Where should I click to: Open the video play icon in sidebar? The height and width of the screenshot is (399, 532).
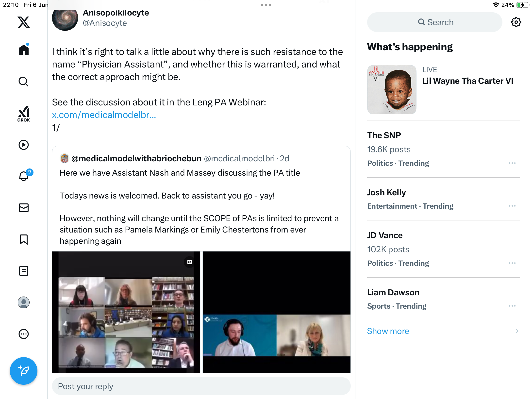[24, 145]
